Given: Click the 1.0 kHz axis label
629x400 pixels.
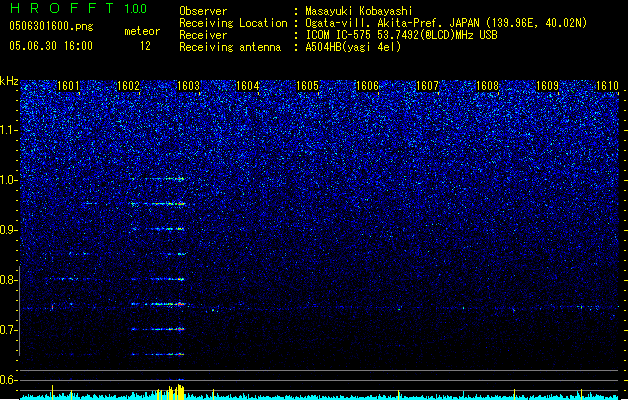Looking at the screenshot, I should 8,180.
